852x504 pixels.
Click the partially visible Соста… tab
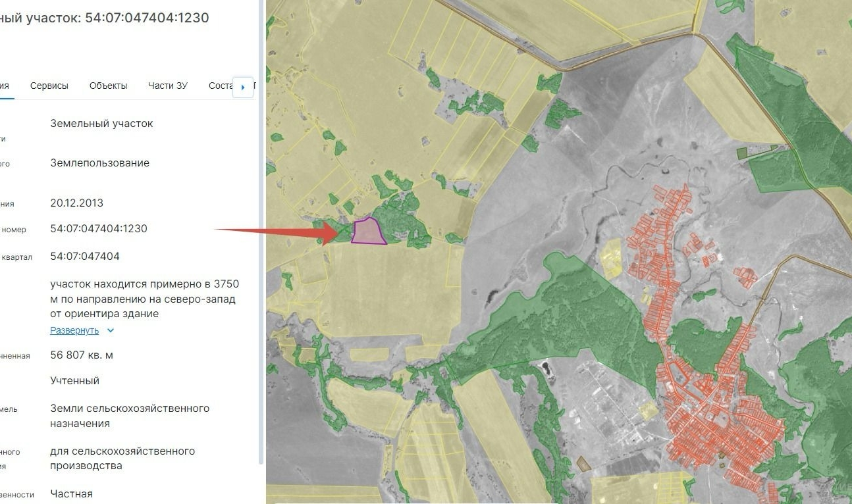221,86
